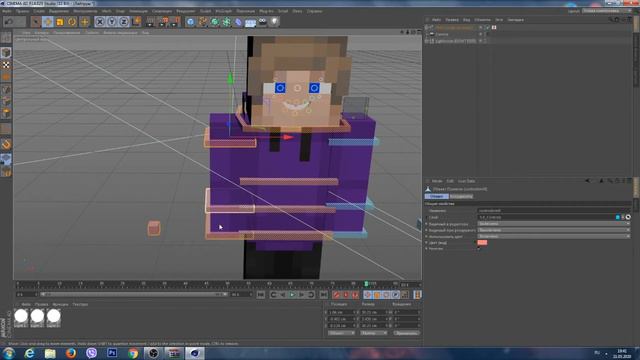Switch to Polygons mode
The width and height of the screenshot is (640, 360).
pos(6,114)
